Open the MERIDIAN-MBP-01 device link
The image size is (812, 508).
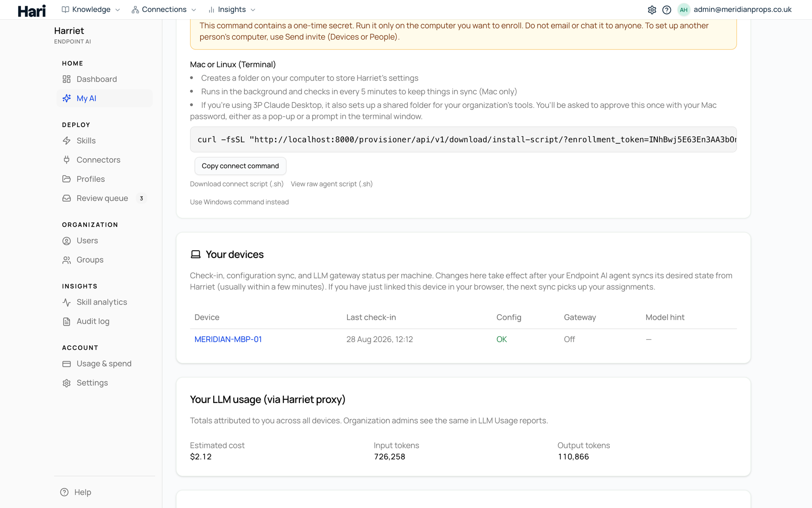(x=228, y=339)
